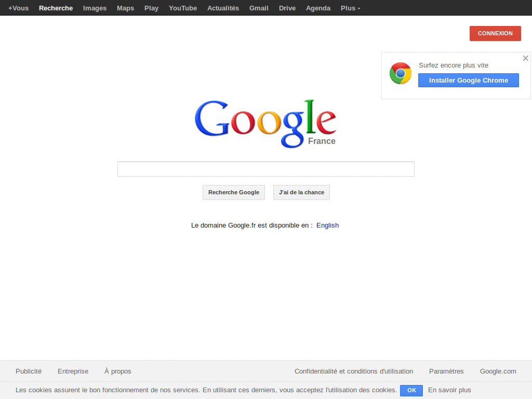Open Maps from navigation bar

(125, 8)
